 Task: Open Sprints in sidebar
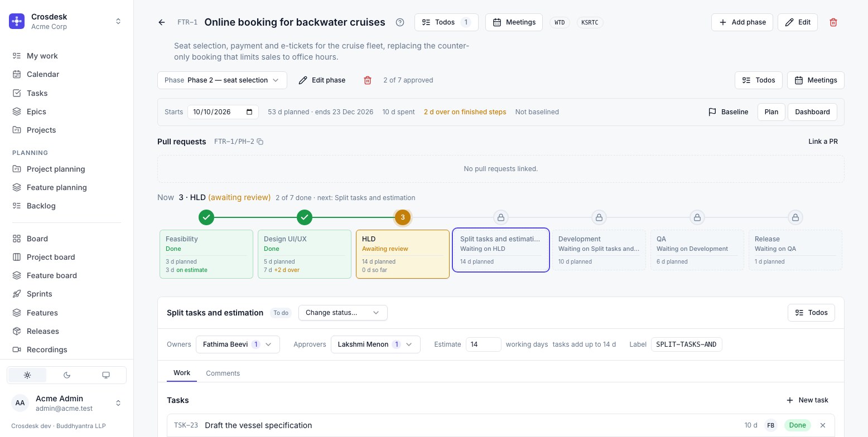66,294
